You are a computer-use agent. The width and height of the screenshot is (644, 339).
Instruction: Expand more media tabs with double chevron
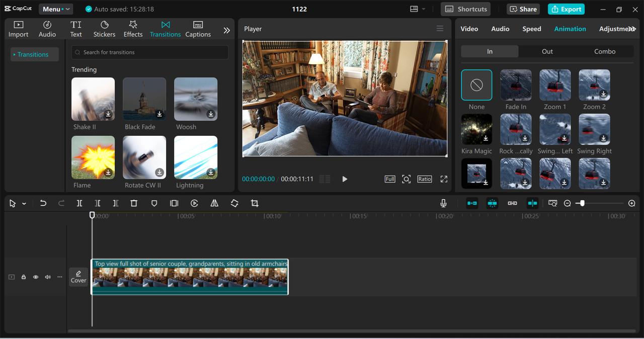(227, 30)
